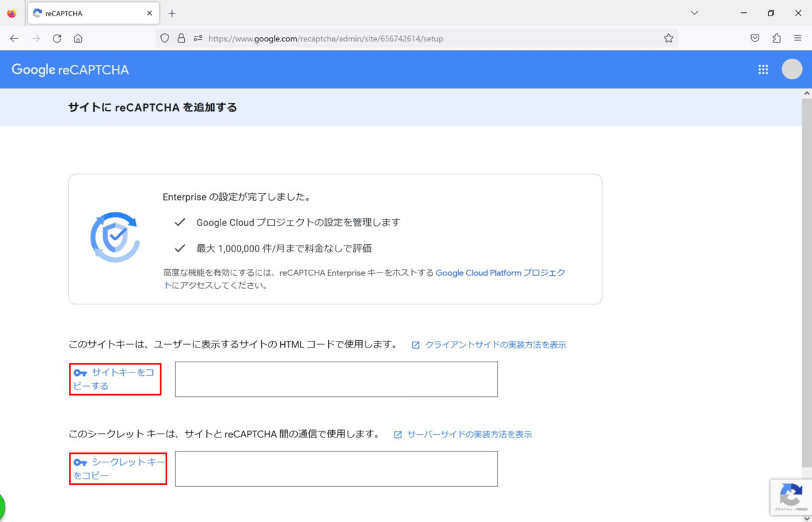Show site security padlock info
Image resolution: width=812 pixels, height=522 pixels.
point(181,39)
